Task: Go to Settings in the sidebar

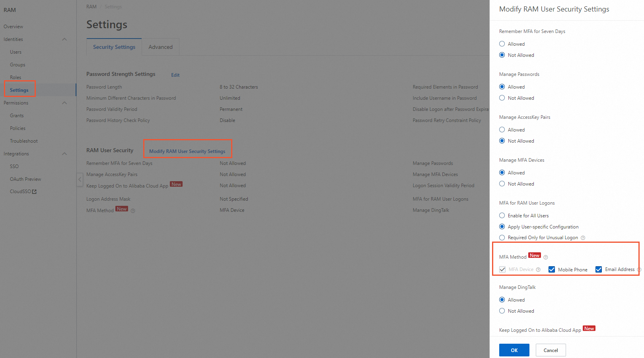Action: pos(19,90)
